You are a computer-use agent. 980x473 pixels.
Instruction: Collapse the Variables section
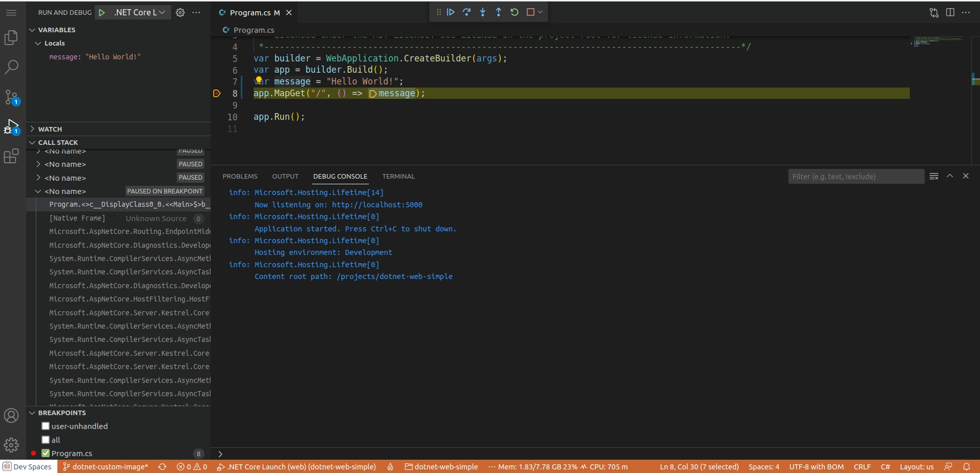point(56,30)
